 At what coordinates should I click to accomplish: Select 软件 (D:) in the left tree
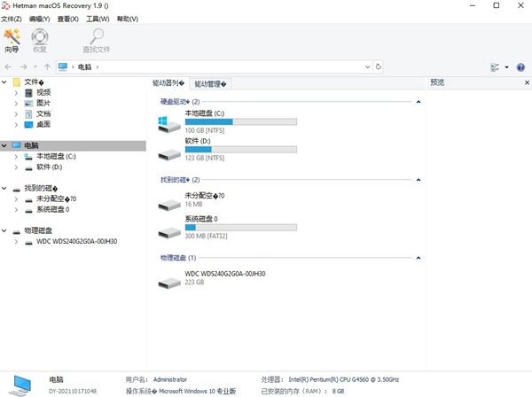point(49,167)
